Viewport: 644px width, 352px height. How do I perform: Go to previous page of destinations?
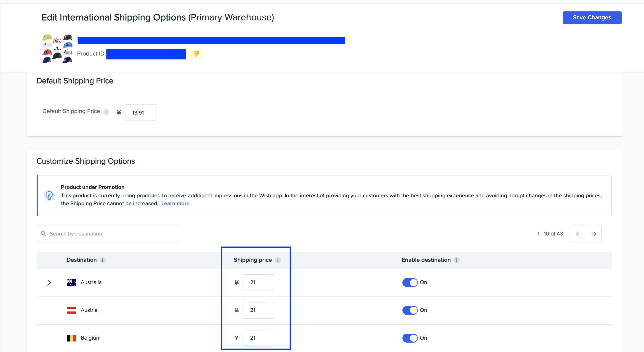[x=578, y=234]
